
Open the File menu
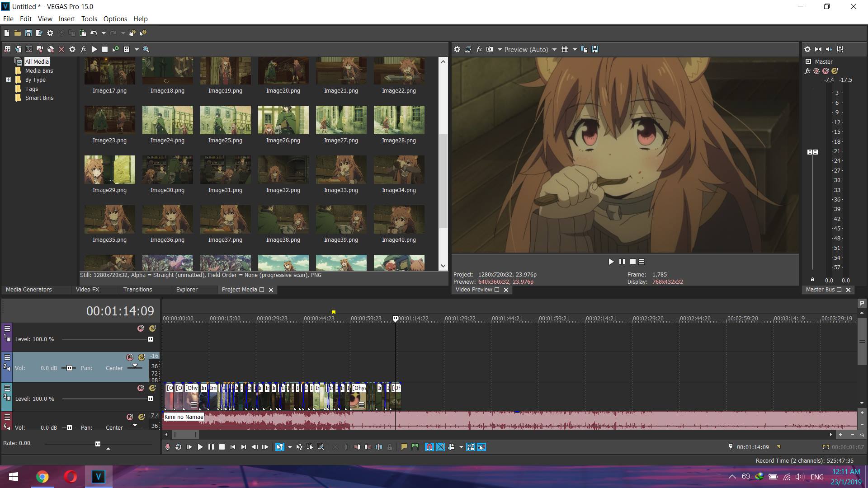click(x=8, y=19)
